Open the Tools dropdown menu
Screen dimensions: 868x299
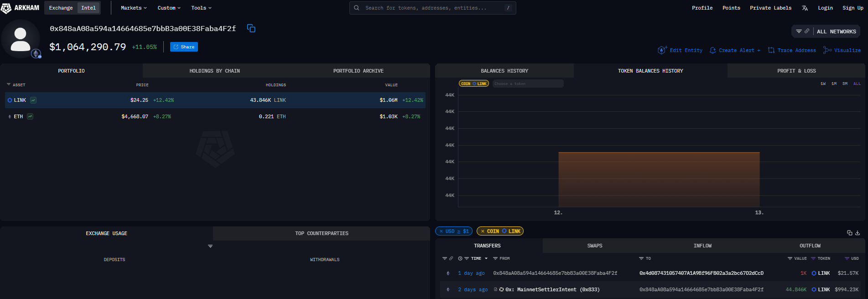[201, 8]
